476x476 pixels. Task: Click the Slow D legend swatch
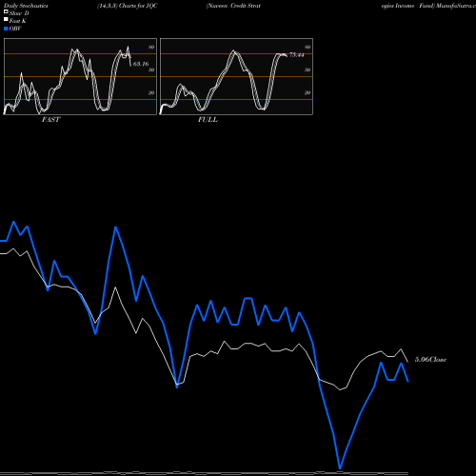(6, 12)
